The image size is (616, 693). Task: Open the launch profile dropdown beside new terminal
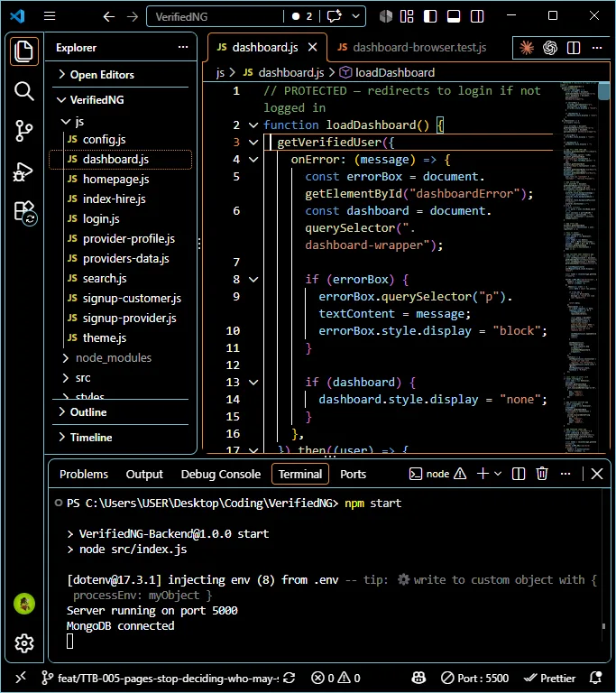(498, 474)
